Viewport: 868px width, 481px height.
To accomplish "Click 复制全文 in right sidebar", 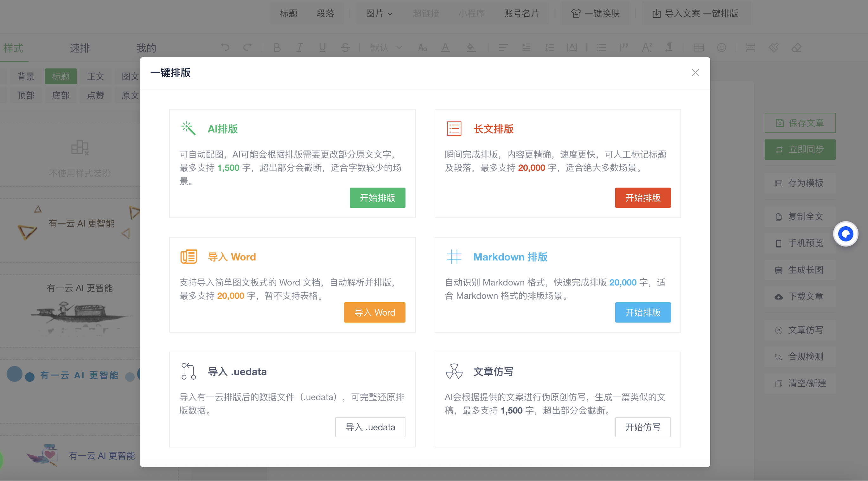I will point(800,216).
